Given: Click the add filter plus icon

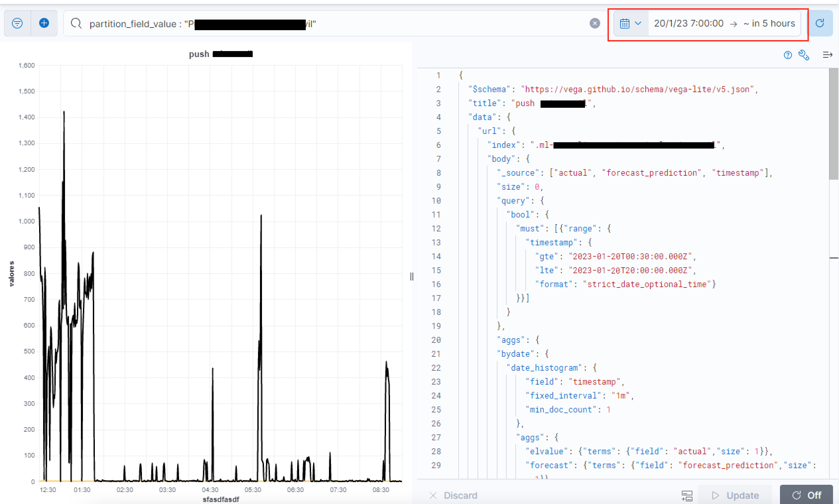Looking at the screenshot, I should 44,23.
